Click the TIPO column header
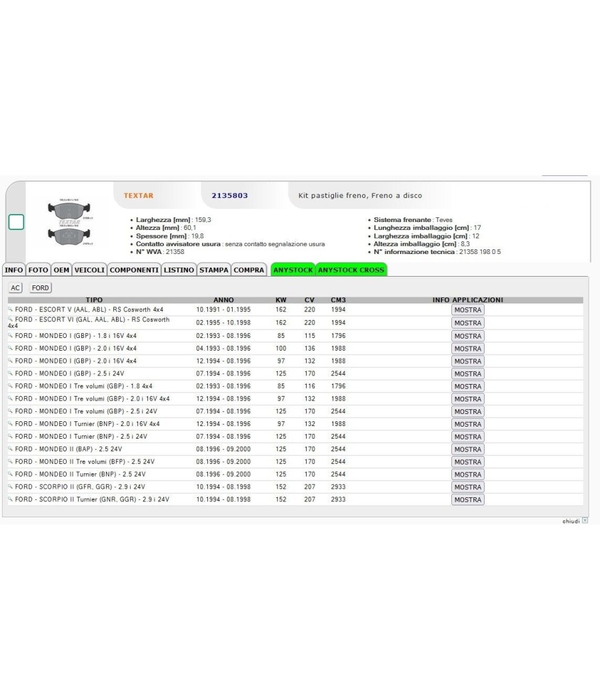Screen dimensions: 600x700 [94, 300]
